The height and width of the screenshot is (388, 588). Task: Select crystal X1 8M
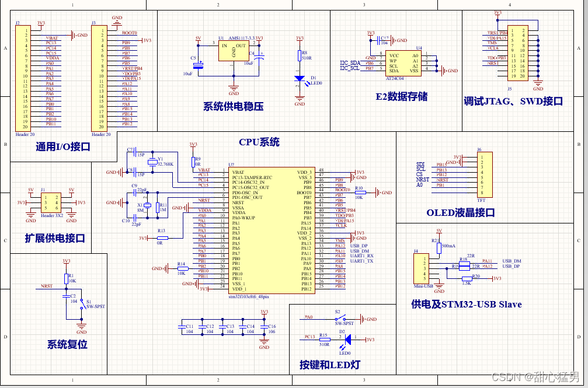coord(147,205)
